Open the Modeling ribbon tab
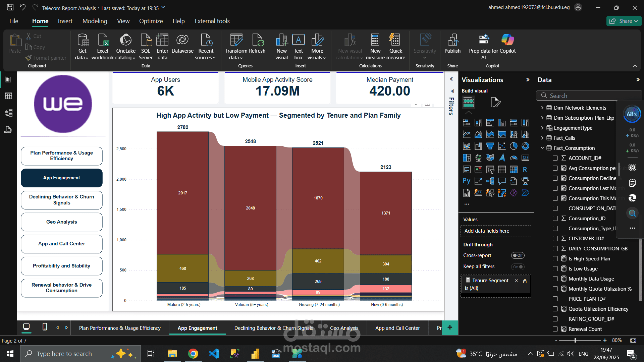 click(x=95, y=21)
